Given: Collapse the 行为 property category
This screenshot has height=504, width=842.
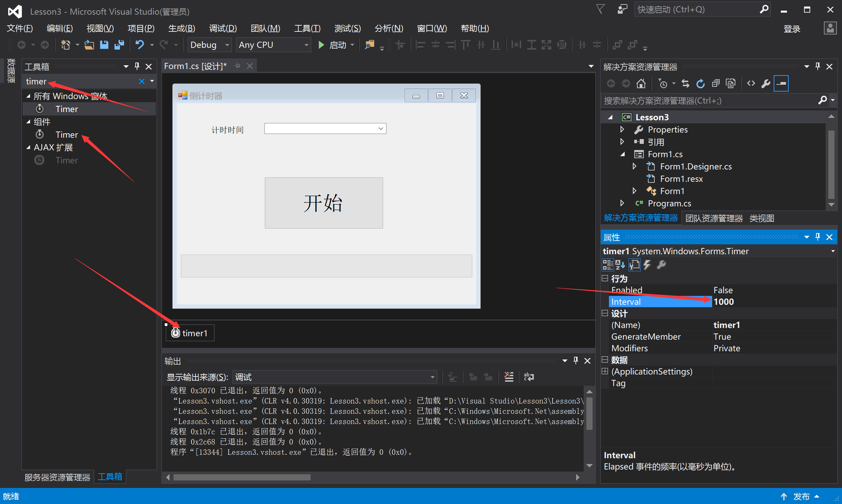Looking at the screenshot, I should (605, 278).
